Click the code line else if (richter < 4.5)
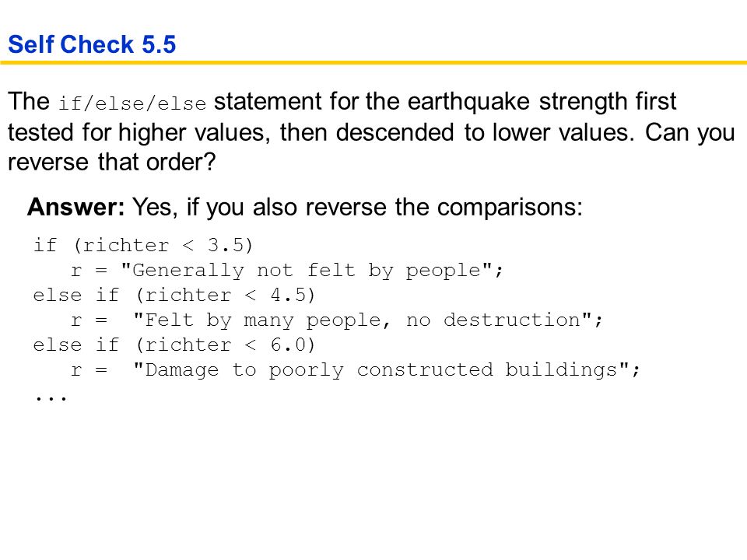 tap(174, 296)
